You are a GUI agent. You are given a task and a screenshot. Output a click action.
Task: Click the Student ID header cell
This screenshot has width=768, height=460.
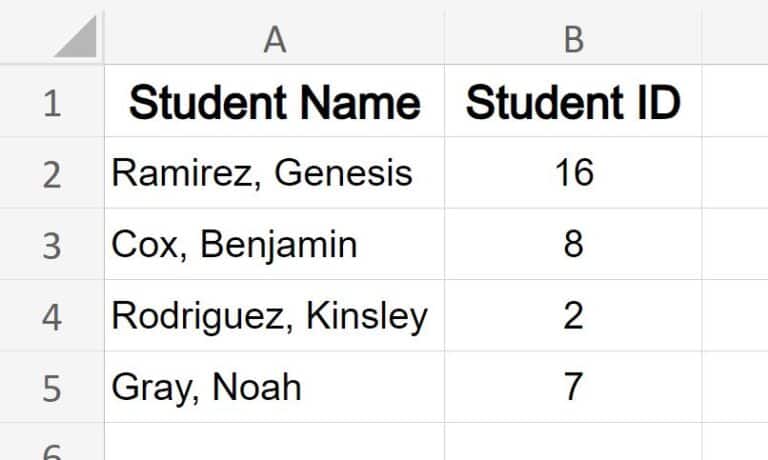pos(574,101)
